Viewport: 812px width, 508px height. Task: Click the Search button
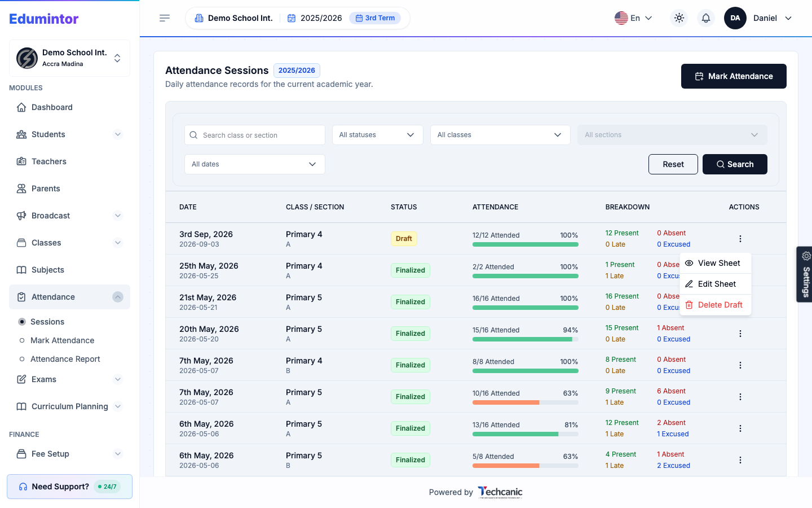(735, 164)
